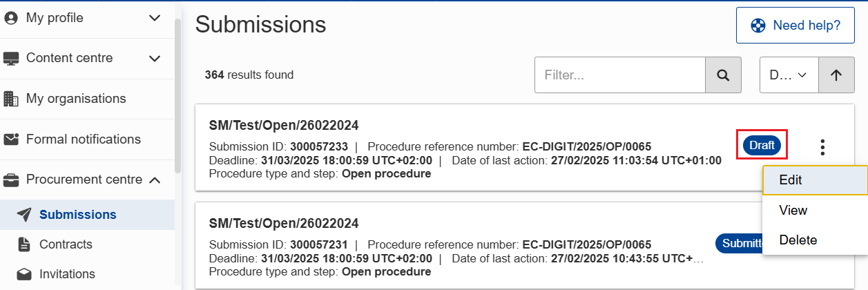
Task: Click the Contracts document icon
Action: [24, 244]
